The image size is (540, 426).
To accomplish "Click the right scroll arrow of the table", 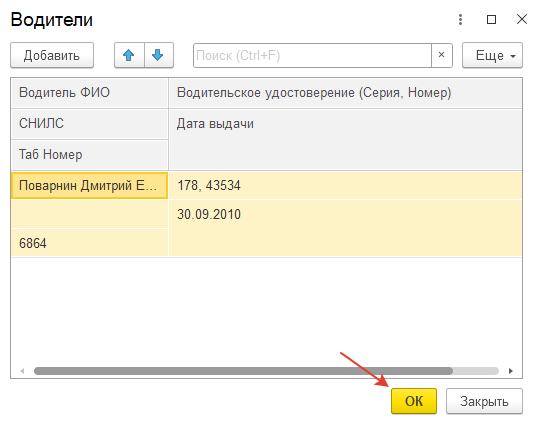I will (x=511, y=371).
